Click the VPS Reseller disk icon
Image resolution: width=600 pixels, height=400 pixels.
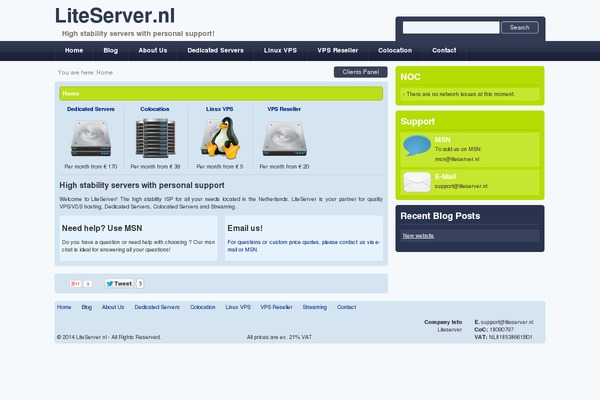(x=284, y=139)
